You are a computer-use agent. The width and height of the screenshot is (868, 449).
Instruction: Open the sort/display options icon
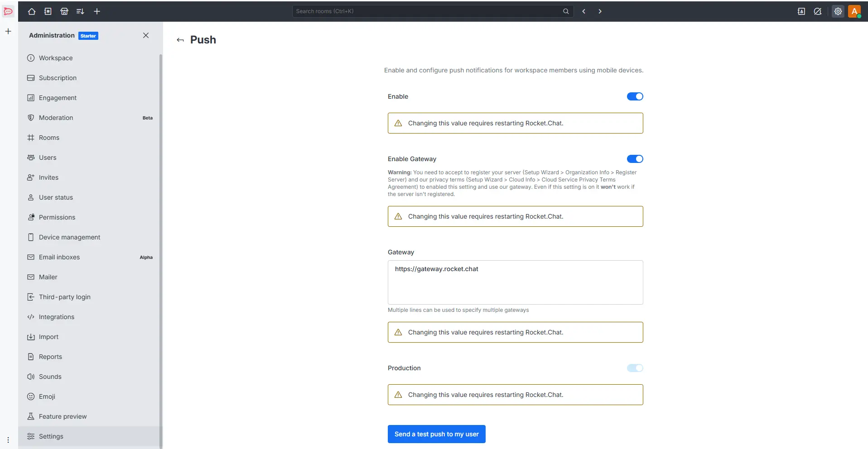81,11
